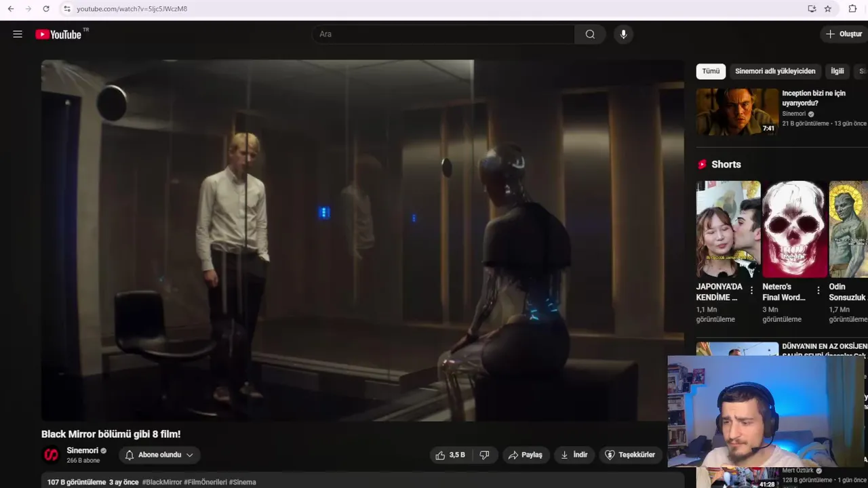Share the video with Paylaş

coord(526,455)
